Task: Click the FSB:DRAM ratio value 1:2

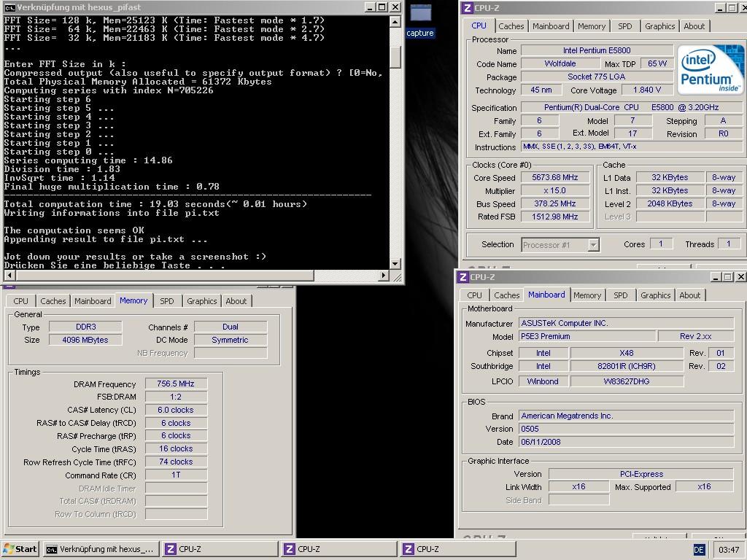Action: click(176, 397)
